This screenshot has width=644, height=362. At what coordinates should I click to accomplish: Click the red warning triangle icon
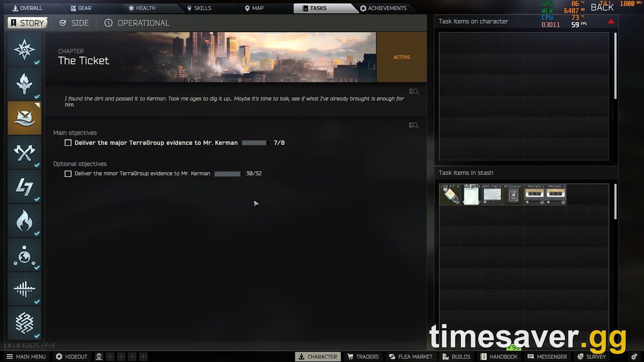point(611,21)
